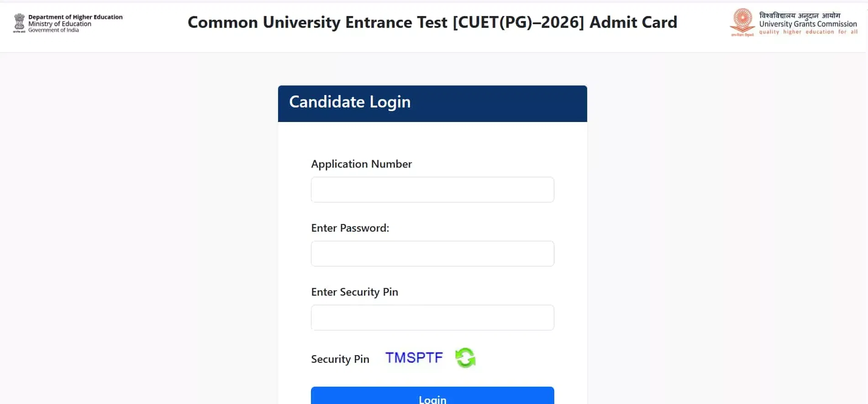Click the CUET(PG)–2026 Admit Card title
Screen dimensions: 868x404
point(432,22)
